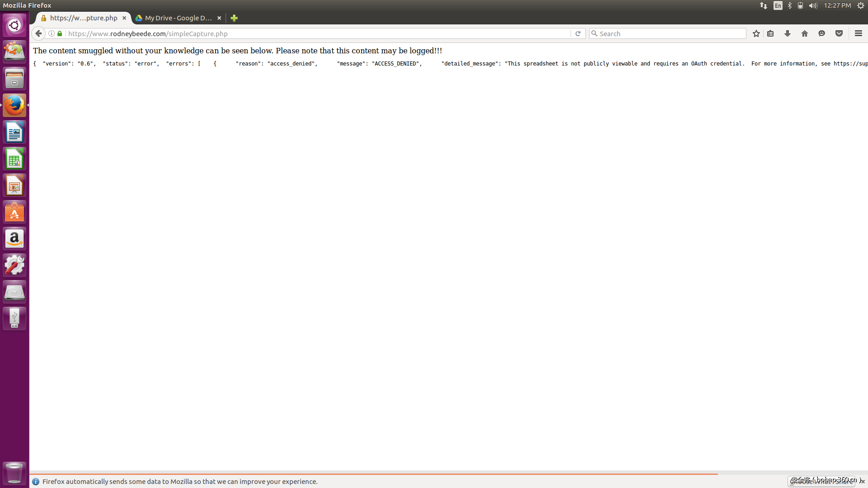Open System Settings from the launcher

point(14,265)
